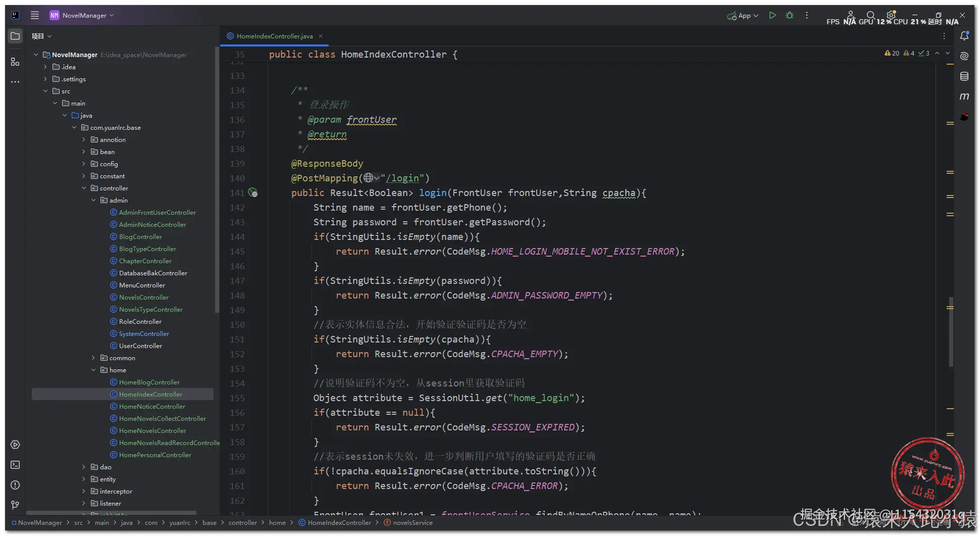Close the HomeIndexController.java tab
Screen dimensions: 980x536
[x=321, y=36]
